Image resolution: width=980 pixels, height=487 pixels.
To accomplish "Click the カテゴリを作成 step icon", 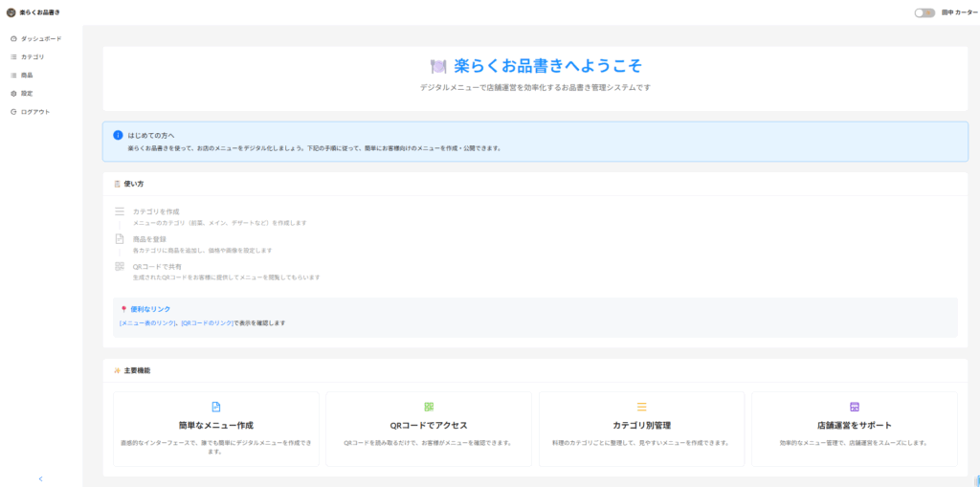I will click(120, 211).
